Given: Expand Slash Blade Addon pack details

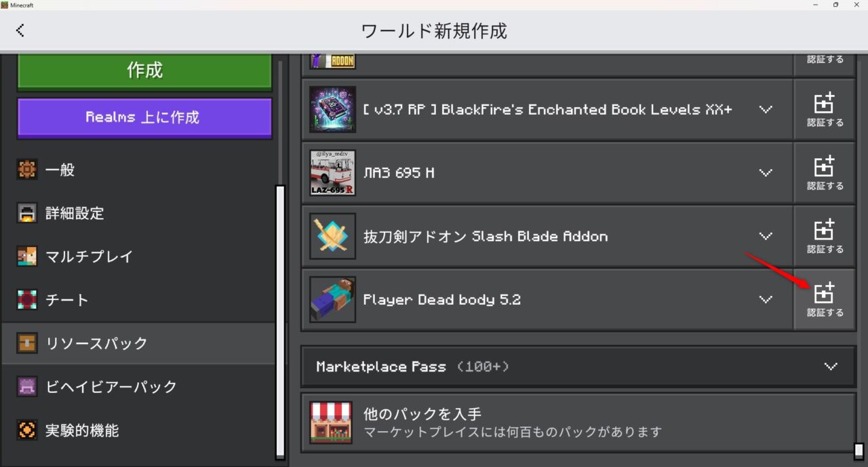Looking at the screenshot, I should click(x=766, y=236).
